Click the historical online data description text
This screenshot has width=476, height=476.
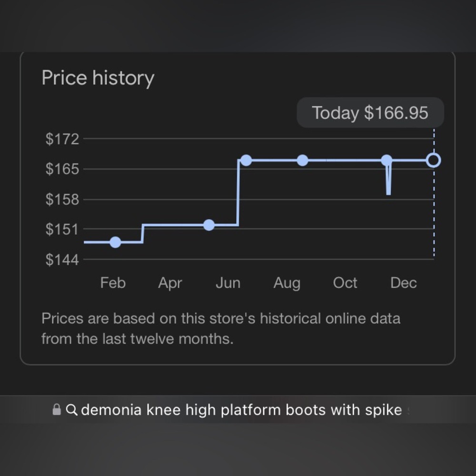click(221, 328)
